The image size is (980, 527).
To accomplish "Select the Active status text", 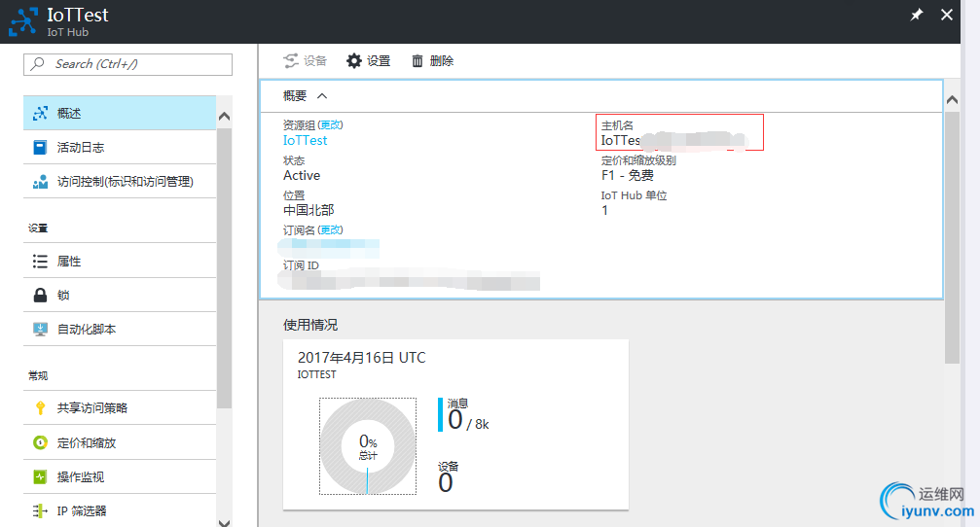I will click(x=302, y=175).
